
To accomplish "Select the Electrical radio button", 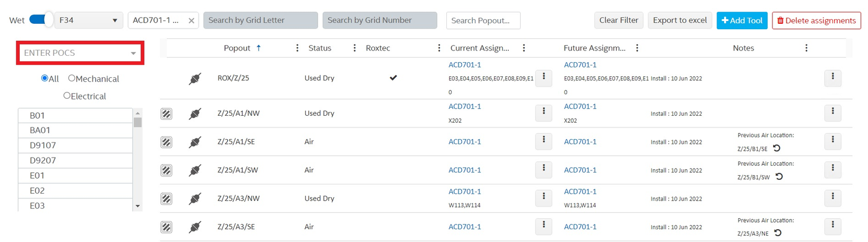I will [x=67, y=96].
